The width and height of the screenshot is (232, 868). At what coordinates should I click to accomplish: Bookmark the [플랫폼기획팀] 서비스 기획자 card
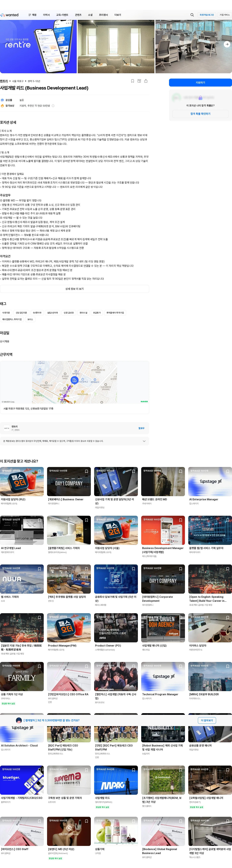[87, 520]
